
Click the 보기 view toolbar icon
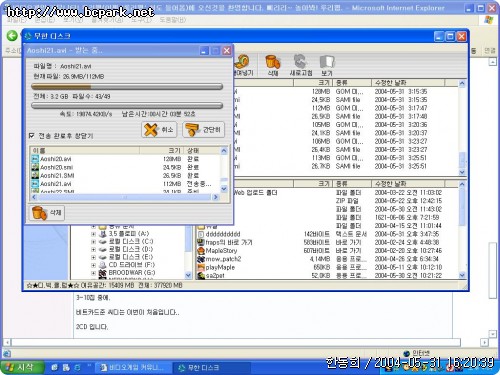327,65
